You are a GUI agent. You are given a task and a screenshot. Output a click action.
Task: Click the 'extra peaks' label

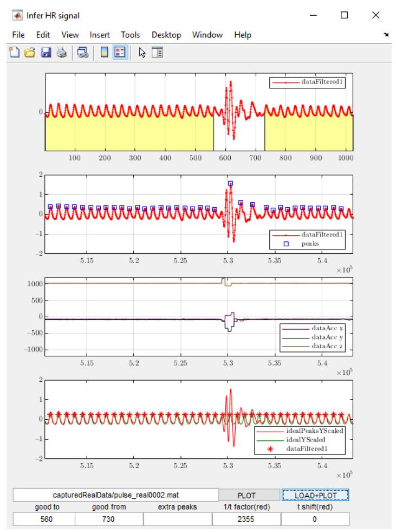(177, 507)
